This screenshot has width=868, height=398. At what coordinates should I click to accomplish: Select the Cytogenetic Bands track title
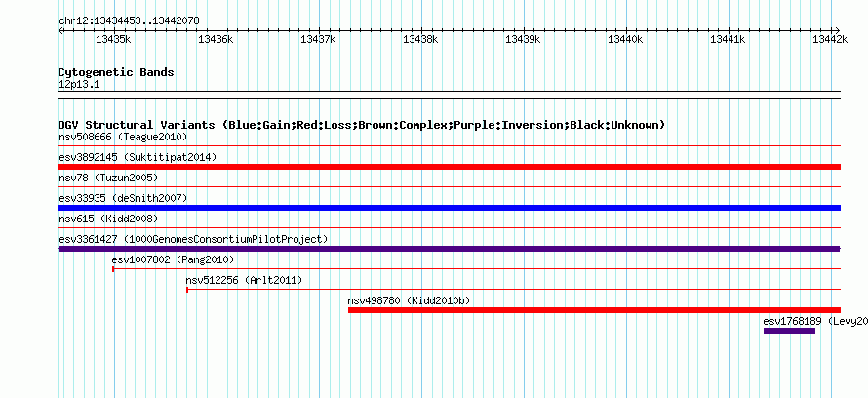pos(116,72)
